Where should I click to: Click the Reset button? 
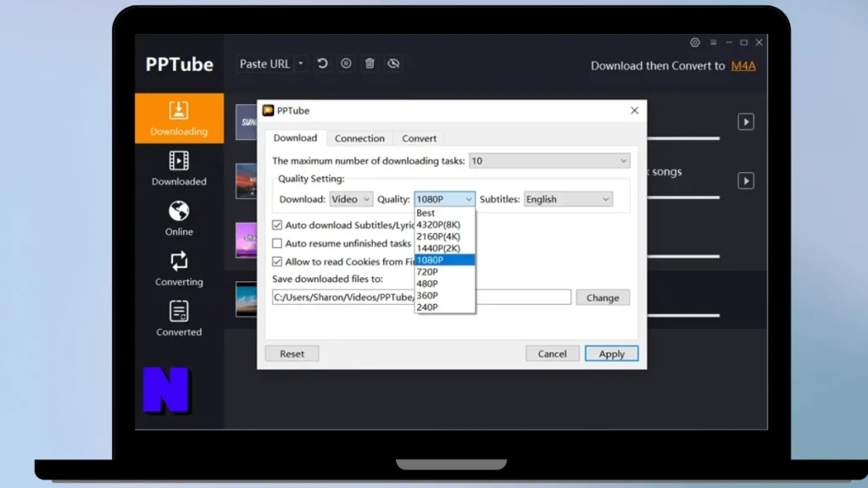pos(292,353)
